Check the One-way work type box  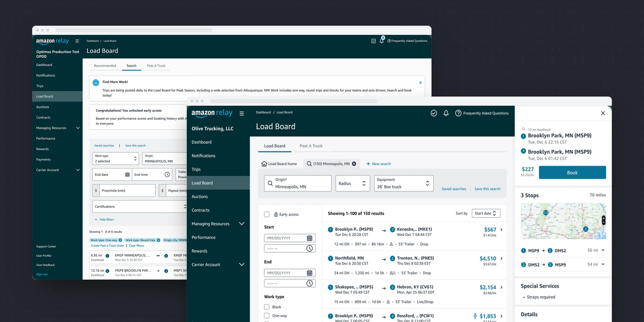pyautogui.click(x=267, y=316)
